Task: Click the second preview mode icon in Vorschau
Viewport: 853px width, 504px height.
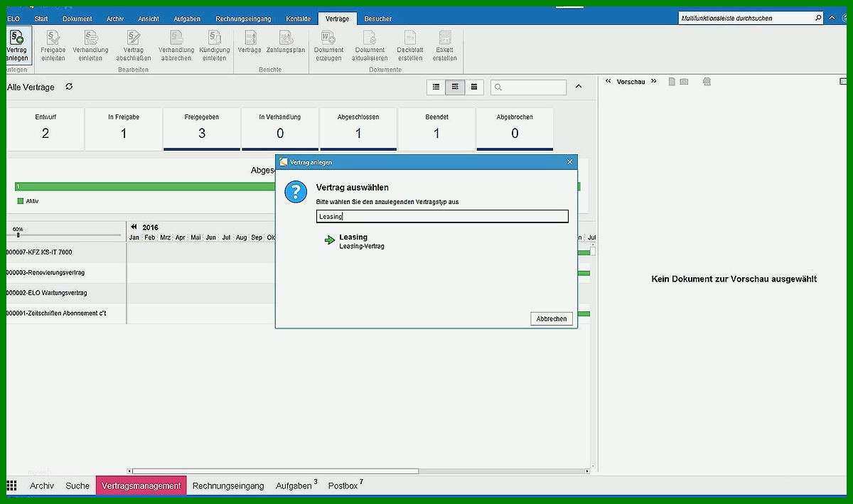Action: point(684,82)
